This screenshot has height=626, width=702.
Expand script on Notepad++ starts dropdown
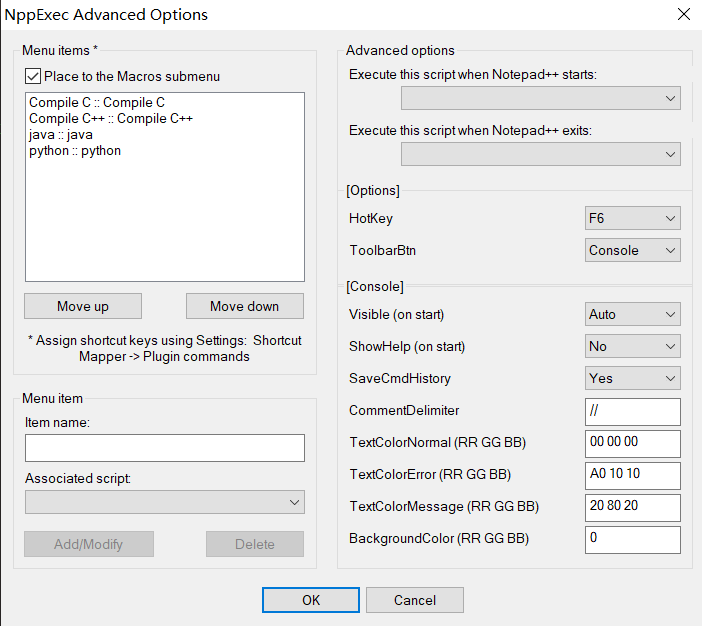click(540, 98)
